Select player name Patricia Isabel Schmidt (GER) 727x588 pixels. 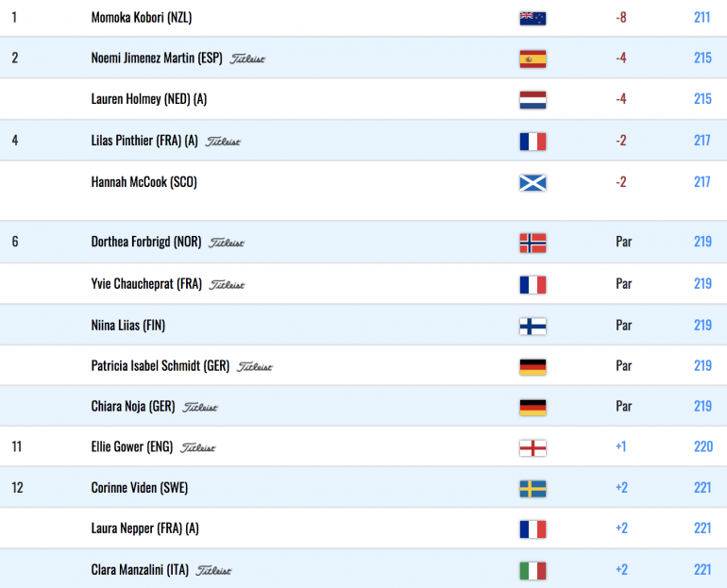tap(161, 365)
